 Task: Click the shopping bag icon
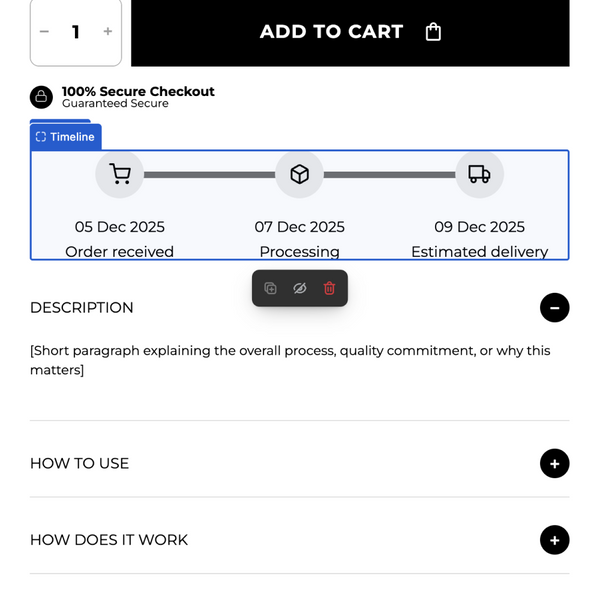point(433,32)
